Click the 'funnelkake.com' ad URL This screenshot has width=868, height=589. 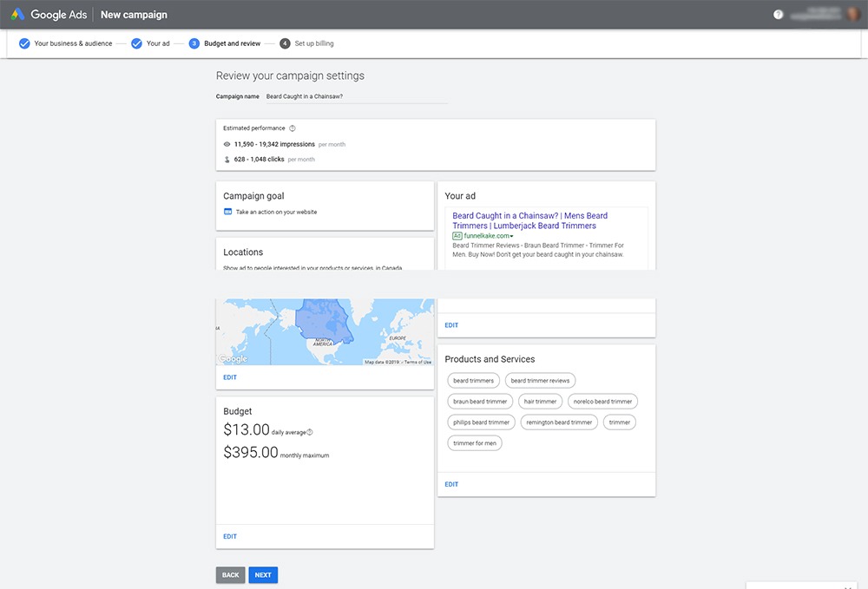click(487, 236)
